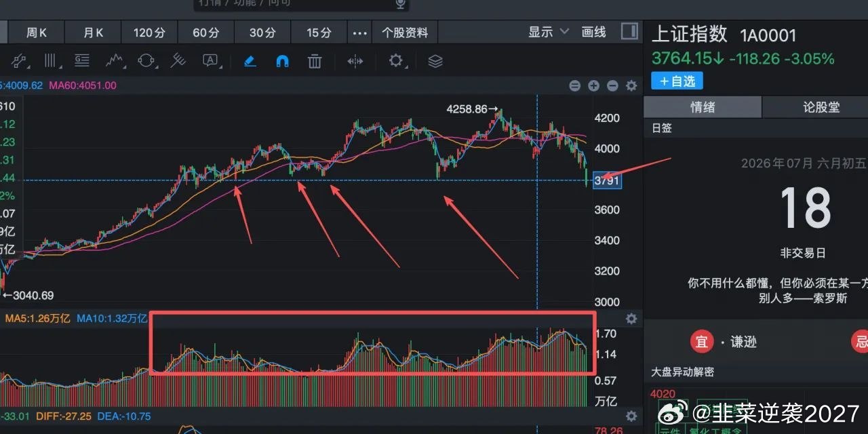Open the text list annotation tool
The width and height of the screenshot is (868, 434).
coord(82,61)
